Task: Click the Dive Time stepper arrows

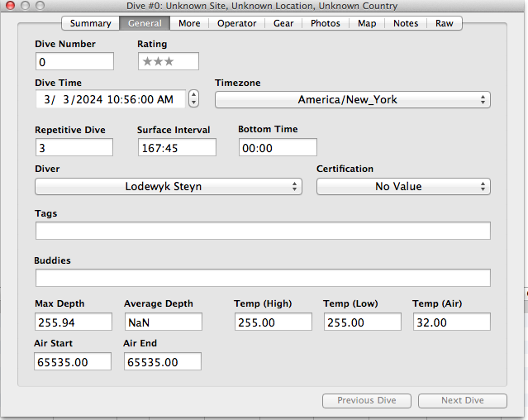Action: 193,99
